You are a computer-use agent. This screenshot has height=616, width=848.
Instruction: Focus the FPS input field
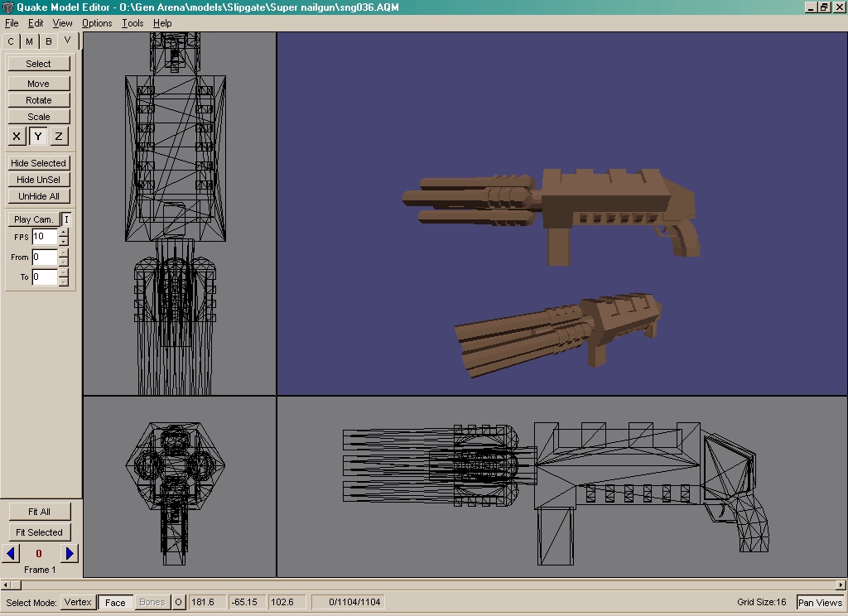[45, 236]
